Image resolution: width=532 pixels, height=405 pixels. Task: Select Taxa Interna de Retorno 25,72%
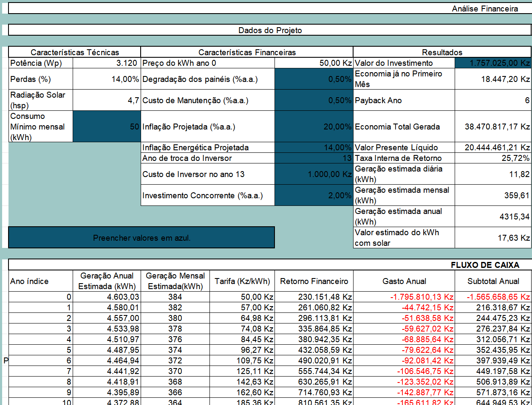point(493,158)
